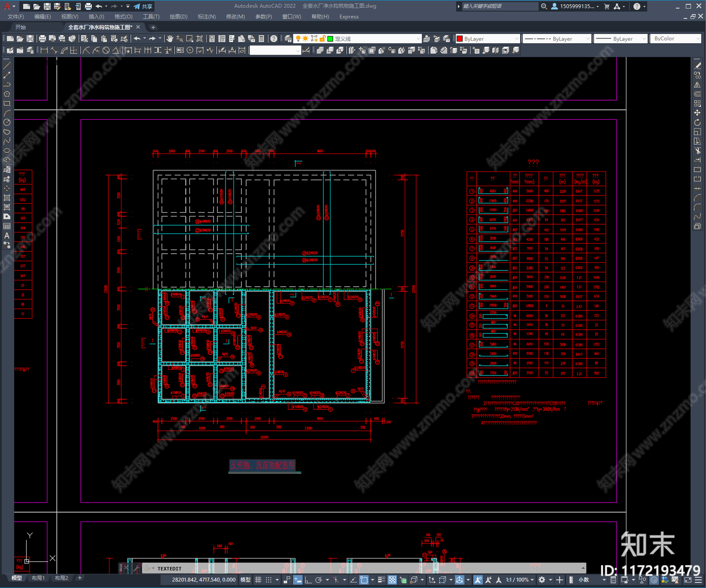Switch to the 开始 start tab

coord(21,27)
